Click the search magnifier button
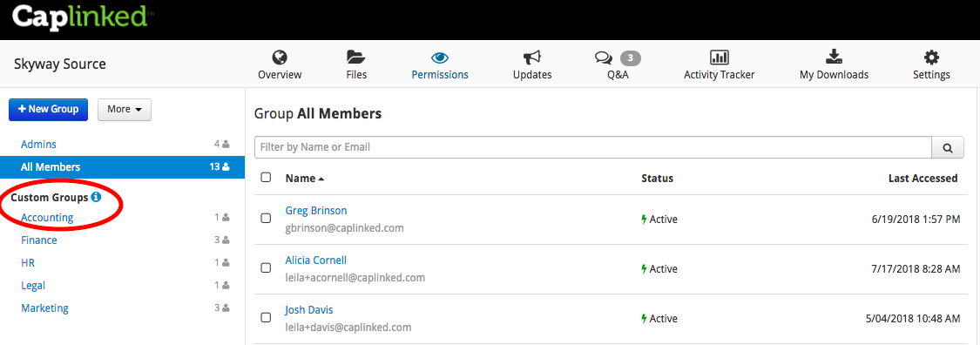This screenshot has width=980, height=345. click(948, 147)
